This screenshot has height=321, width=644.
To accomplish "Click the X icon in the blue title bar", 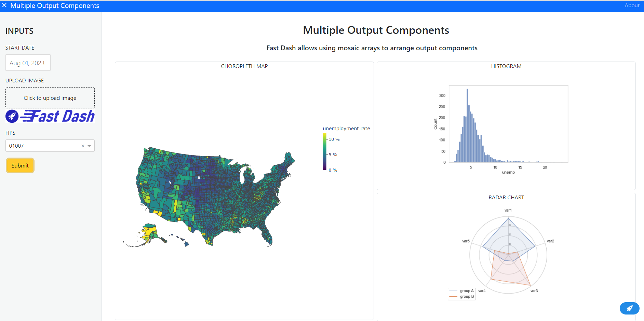I will click(x=4, y=5).
